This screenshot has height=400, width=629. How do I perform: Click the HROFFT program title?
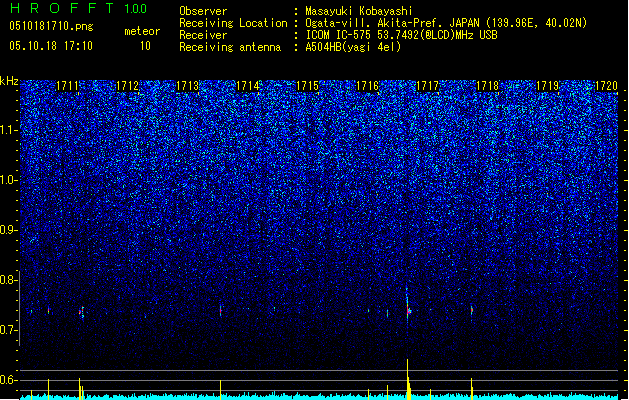point(62,8)
